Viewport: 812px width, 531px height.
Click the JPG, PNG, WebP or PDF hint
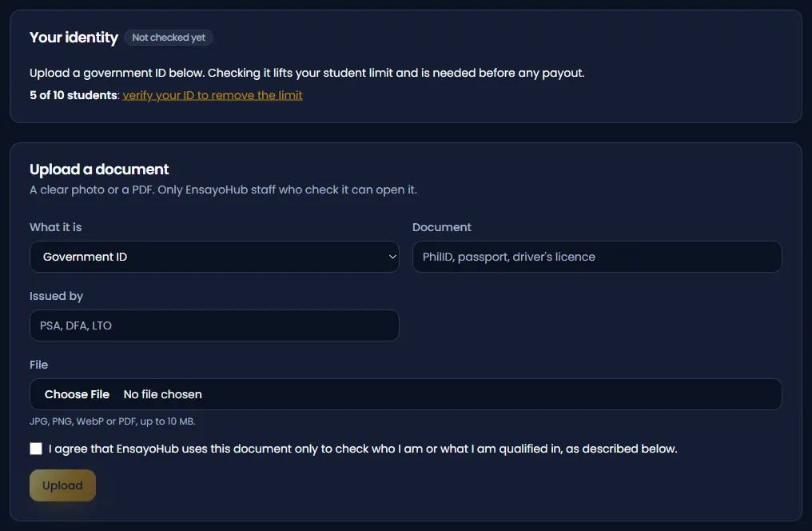click(113, 421)
